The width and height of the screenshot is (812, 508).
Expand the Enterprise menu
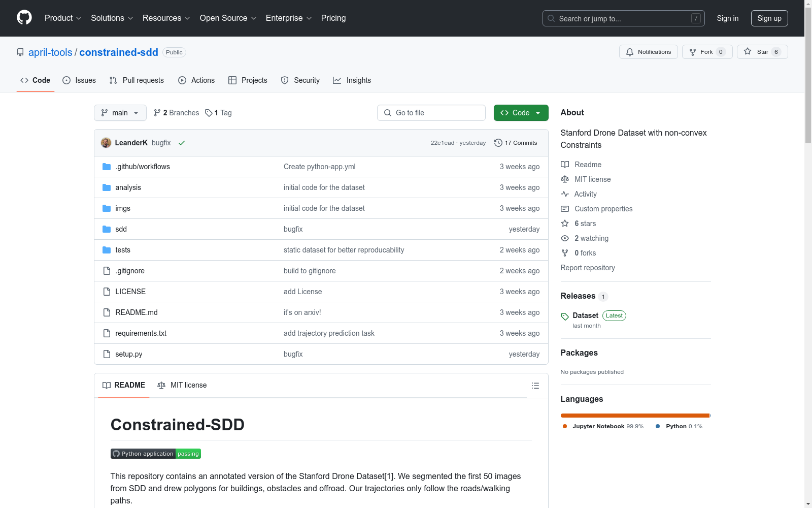[x=289, y=18]
